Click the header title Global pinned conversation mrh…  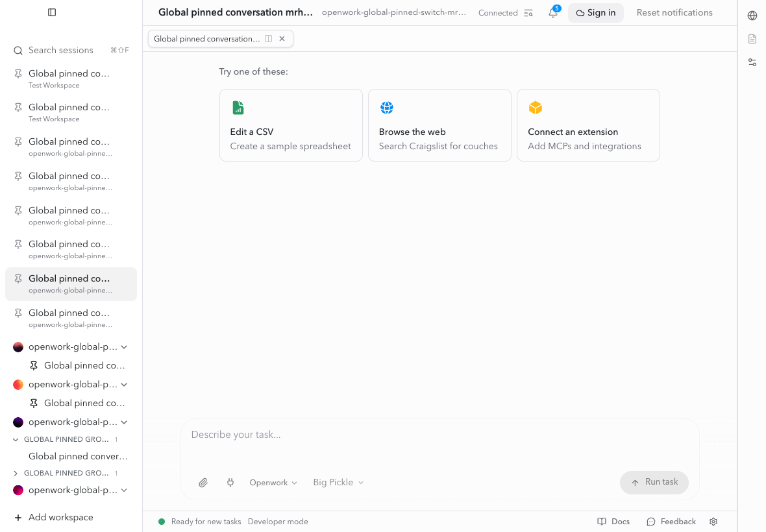[x=236, y=13]
